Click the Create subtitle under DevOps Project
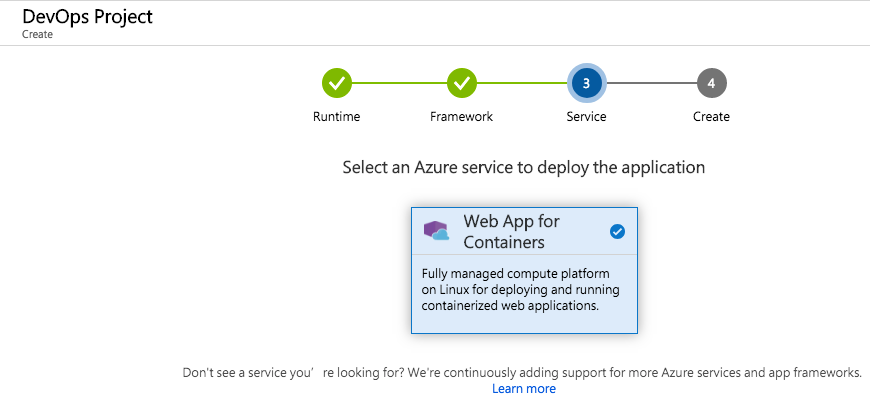 point(37,34)
